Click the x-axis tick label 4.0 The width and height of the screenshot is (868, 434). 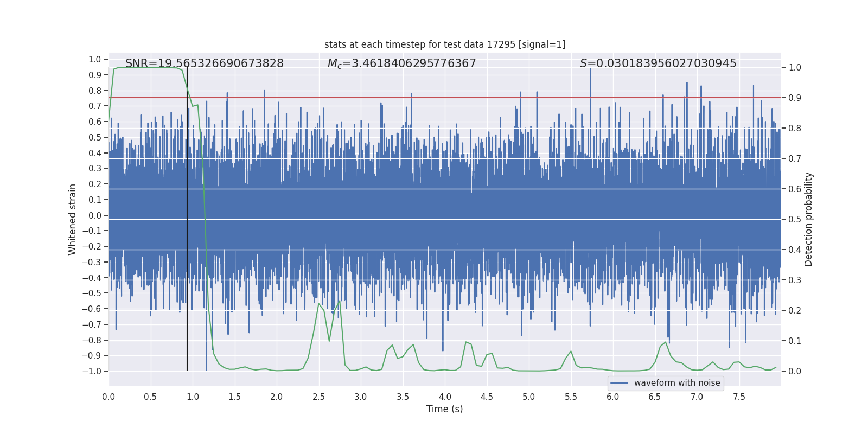click(445, 397)
